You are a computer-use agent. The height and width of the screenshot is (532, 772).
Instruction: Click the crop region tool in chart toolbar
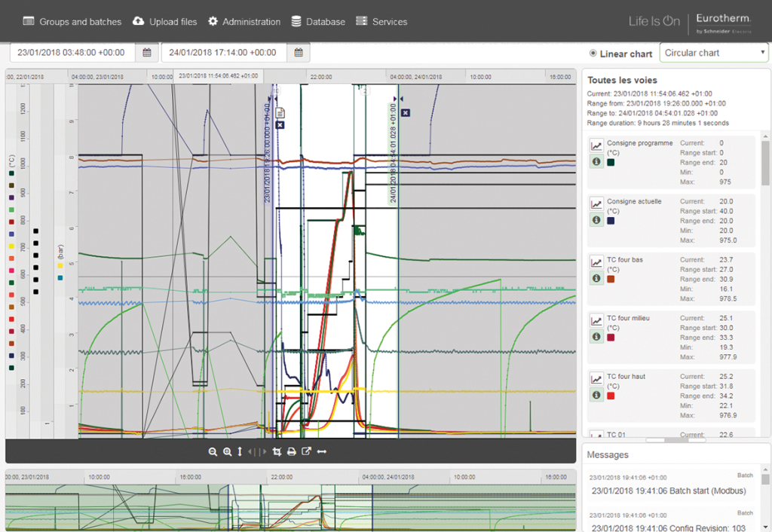277,451
